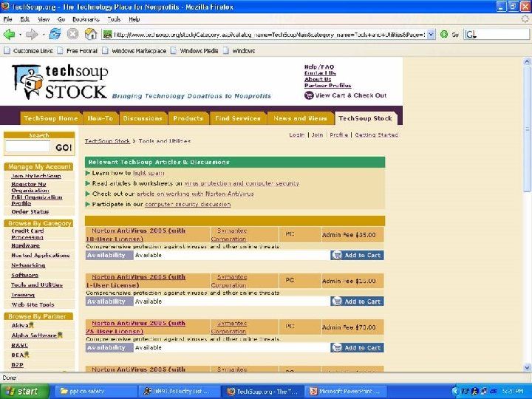Reload the page with the Refresh icon

click(55, 34)
